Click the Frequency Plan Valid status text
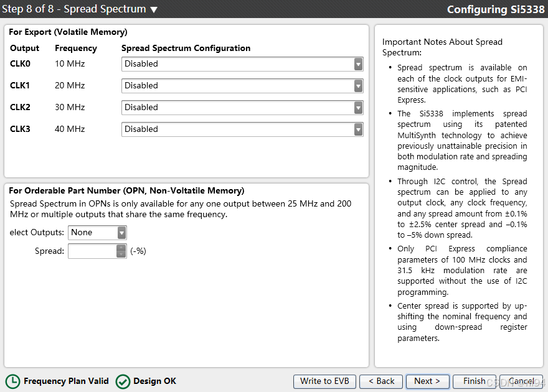The height and width of the screenshot is (392, 548). point(66,381)
